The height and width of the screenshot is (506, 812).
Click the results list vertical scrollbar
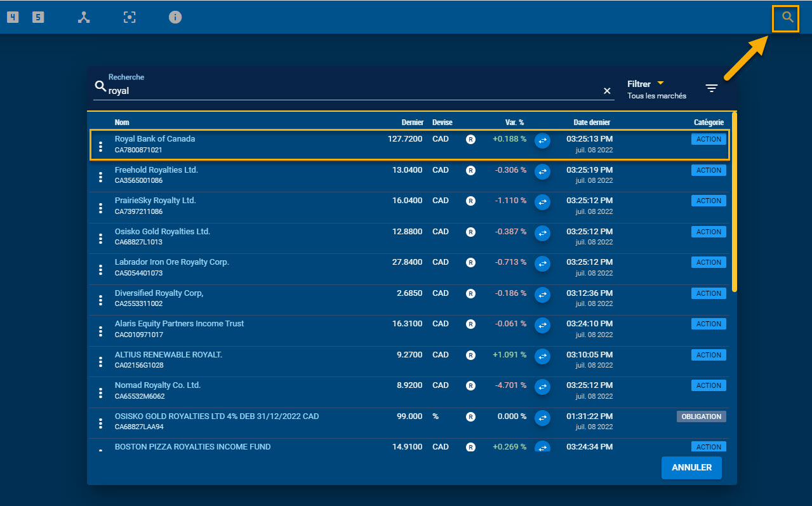click(x=735, y=202)
